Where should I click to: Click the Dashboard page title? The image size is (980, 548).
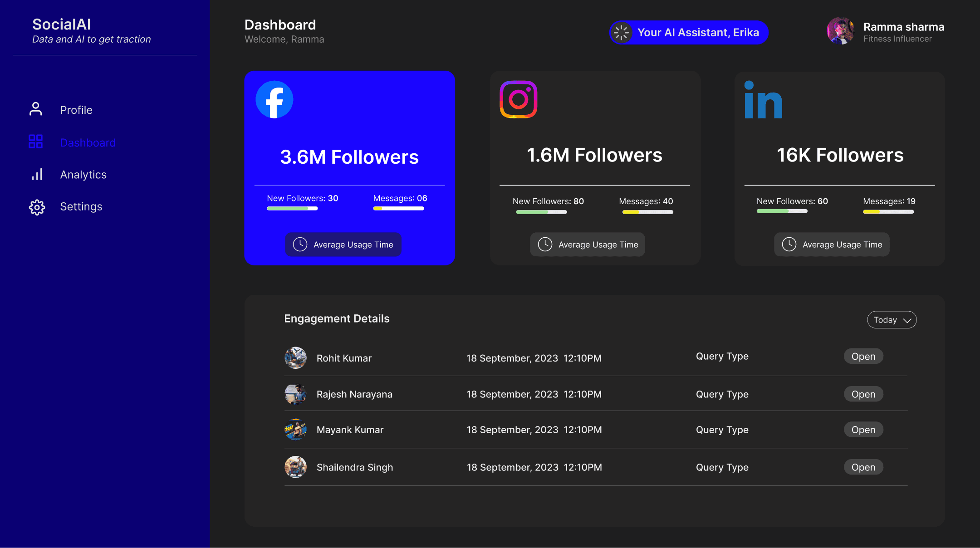click(x=280, y=25)
